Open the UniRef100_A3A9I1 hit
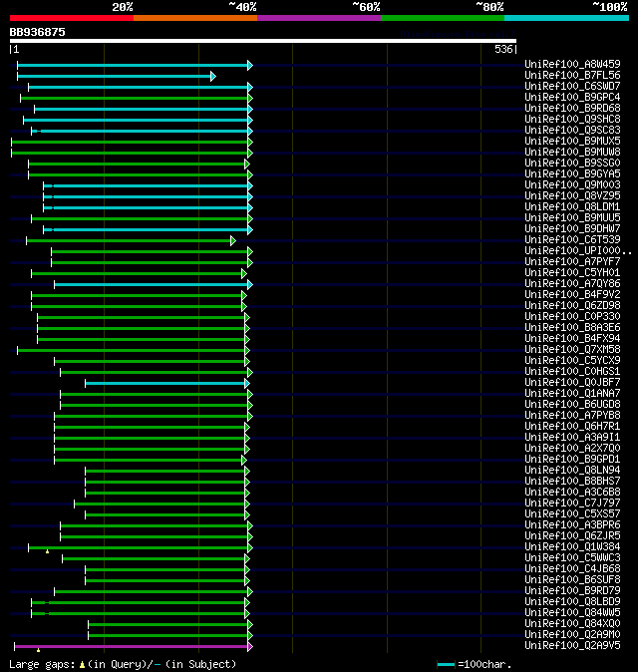The height and width of the screenshot is (672, 638). [x=572, y=438]
